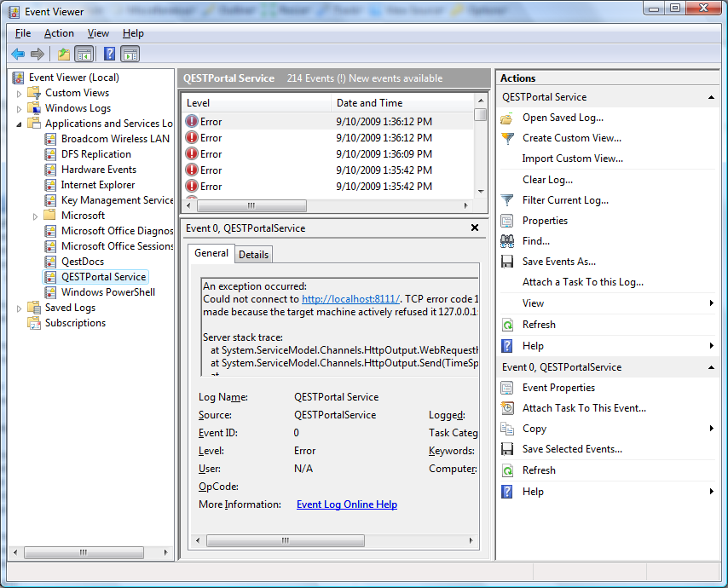Collapse the QESTPortal Service actions section
The width and height of the screenshot is (728, 588).
click(711, 98)
